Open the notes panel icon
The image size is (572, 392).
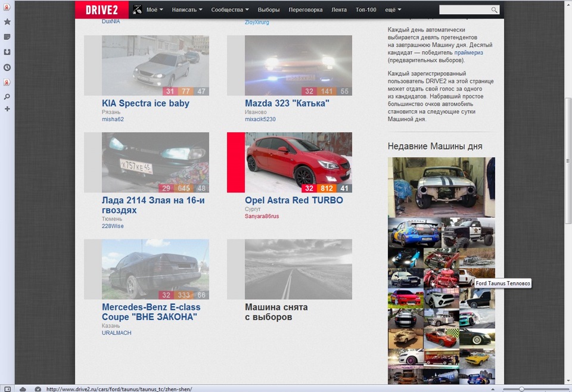[x=7, y=37]
